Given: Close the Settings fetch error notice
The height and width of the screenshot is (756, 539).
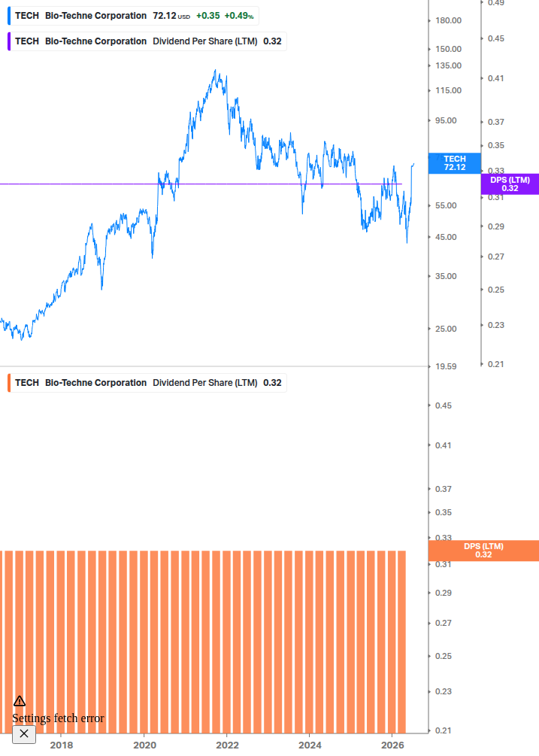Looking at the screenshot, I should (23, 734).
